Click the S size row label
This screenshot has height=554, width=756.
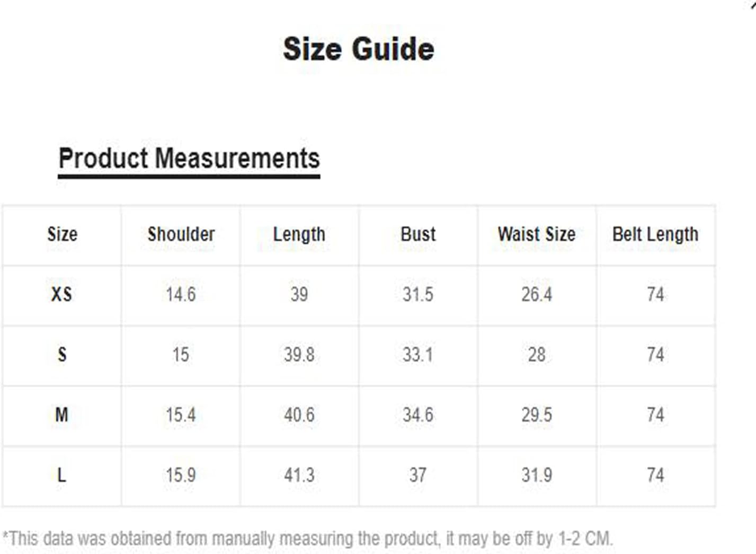(62, 354)
